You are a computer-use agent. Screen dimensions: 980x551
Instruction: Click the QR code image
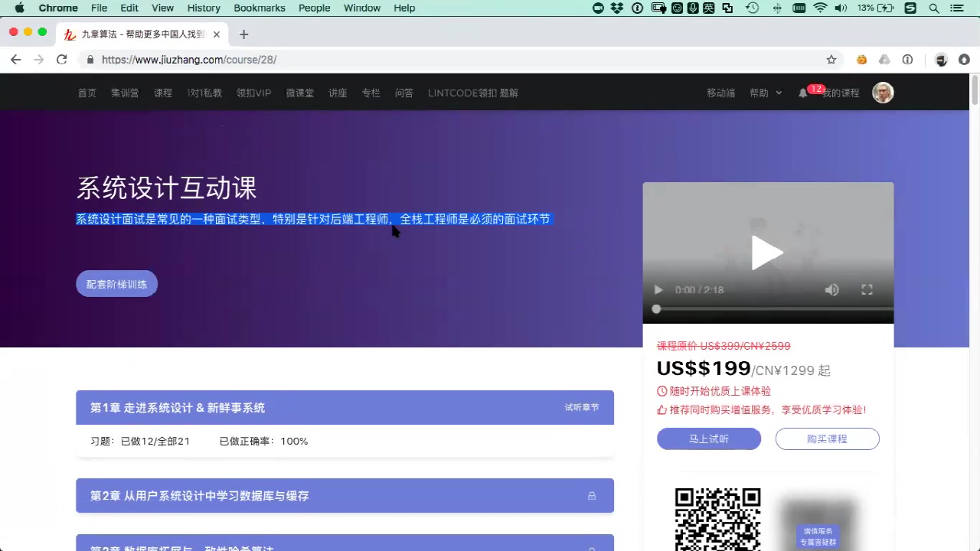717,520
